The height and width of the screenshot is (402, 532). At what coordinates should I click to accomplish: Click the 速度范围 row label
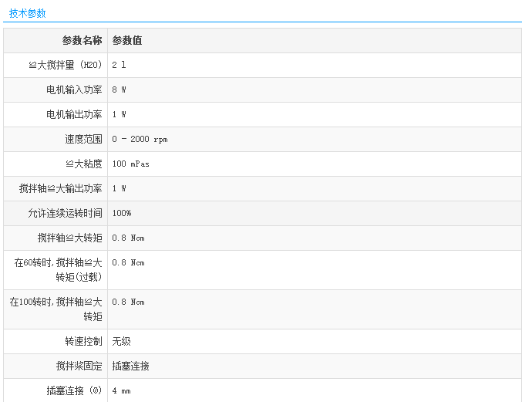click(83, 139)
